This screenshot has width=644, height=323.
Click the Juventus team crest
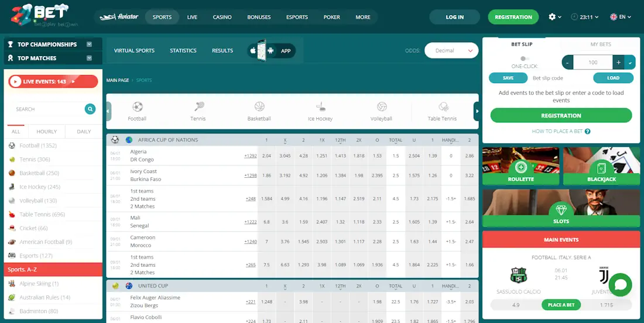point(604,276)
